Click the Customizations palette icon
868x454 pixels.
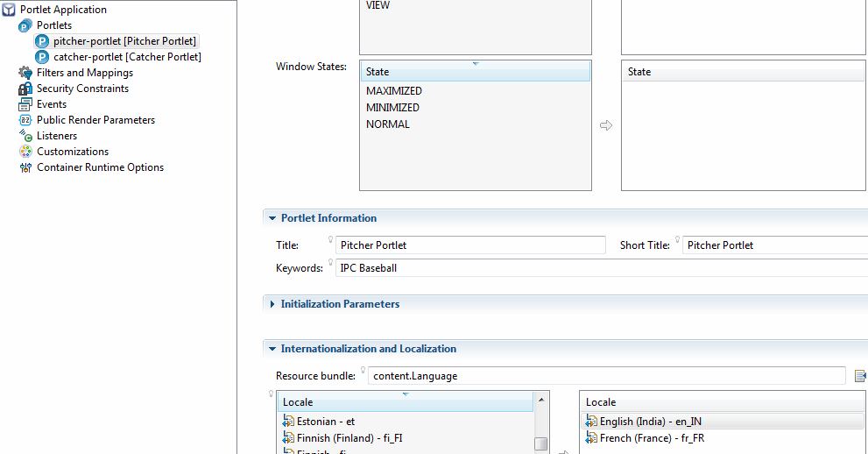[25, 152]
